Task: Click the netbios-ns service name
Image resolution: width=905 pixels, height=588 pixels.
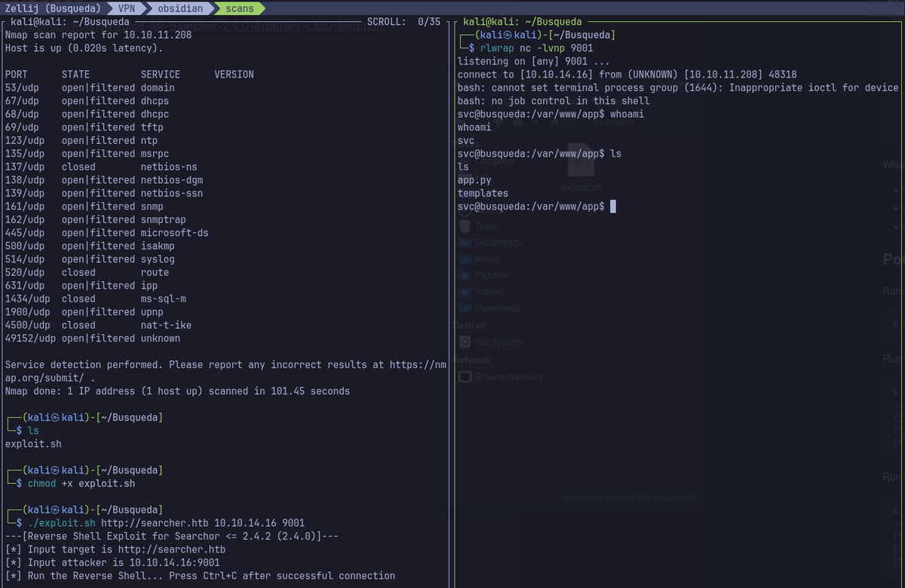Action: [169, 167]
